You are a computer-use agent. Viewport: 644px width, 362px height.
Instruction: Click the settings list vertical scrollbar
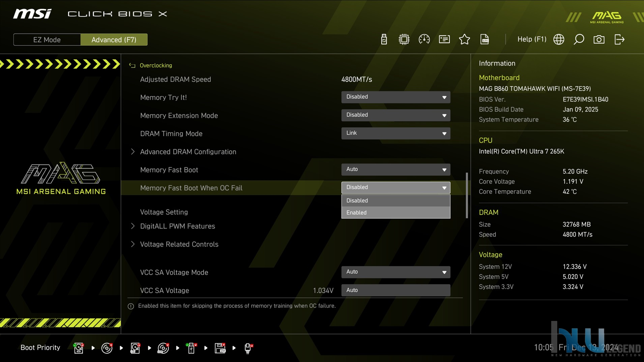coord(467,195)
